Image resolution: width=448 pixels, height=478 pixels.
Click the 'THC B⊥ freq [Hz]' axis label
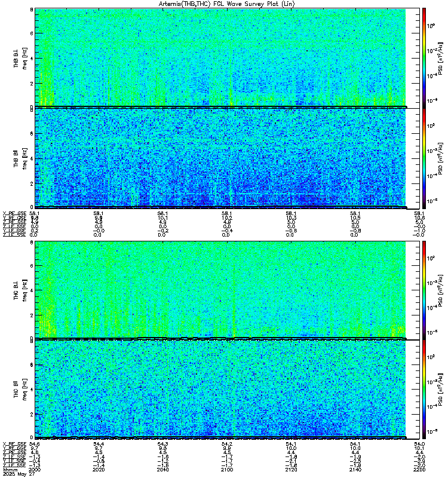[x=20, y=290]
